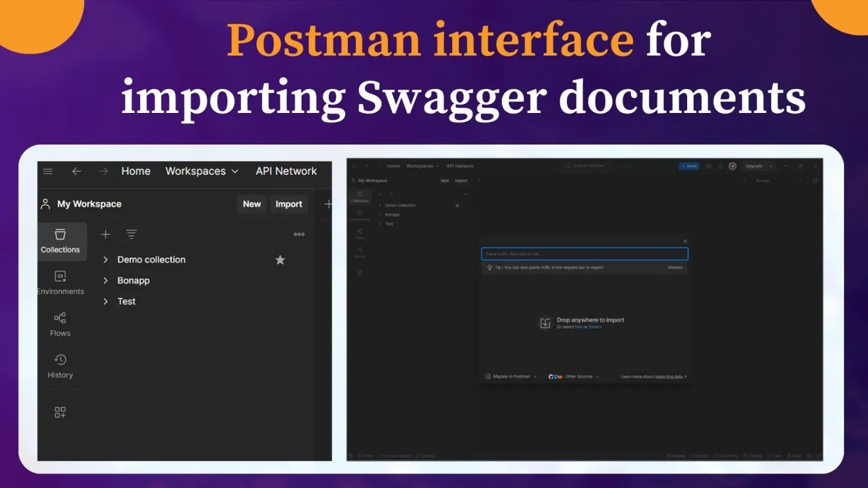Open Cookies in full window status bar

click(x=752, y=456)
